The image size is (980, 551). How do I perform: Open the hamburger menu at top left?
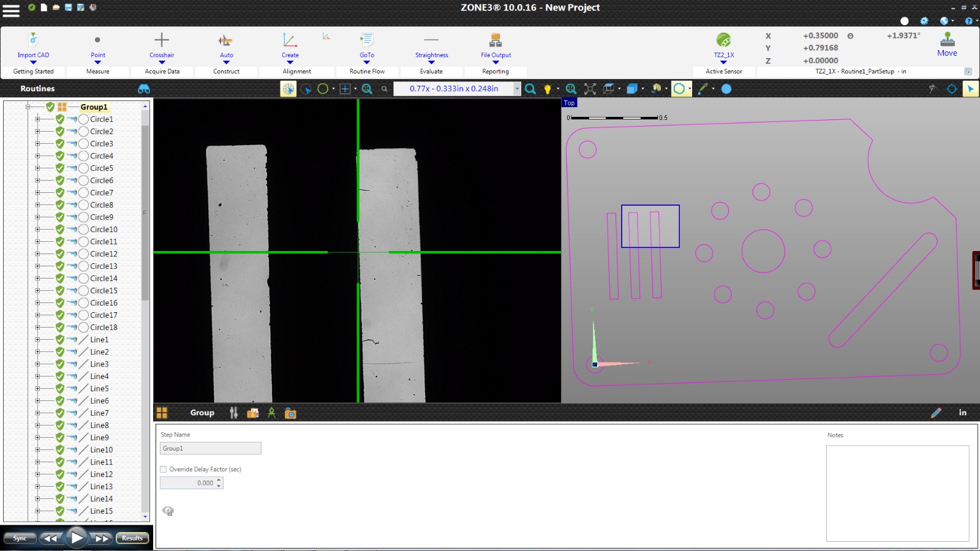[x=11, y=9]
